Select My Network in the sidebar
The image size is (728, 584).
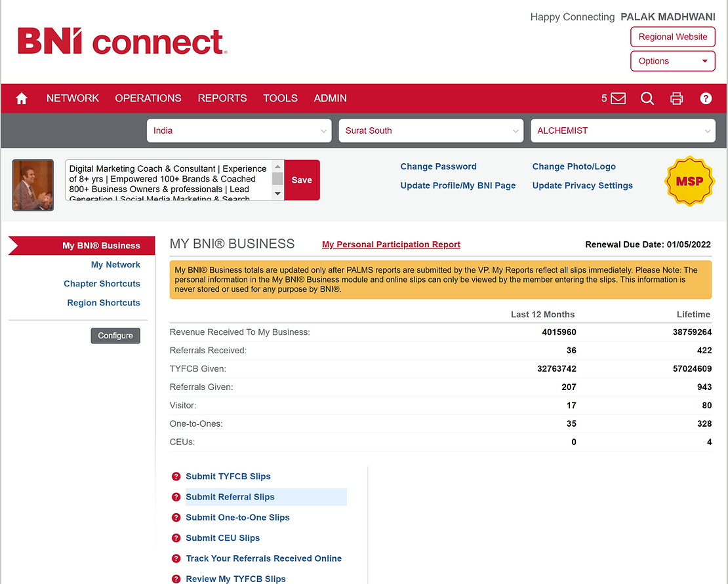tap(115, 265)
